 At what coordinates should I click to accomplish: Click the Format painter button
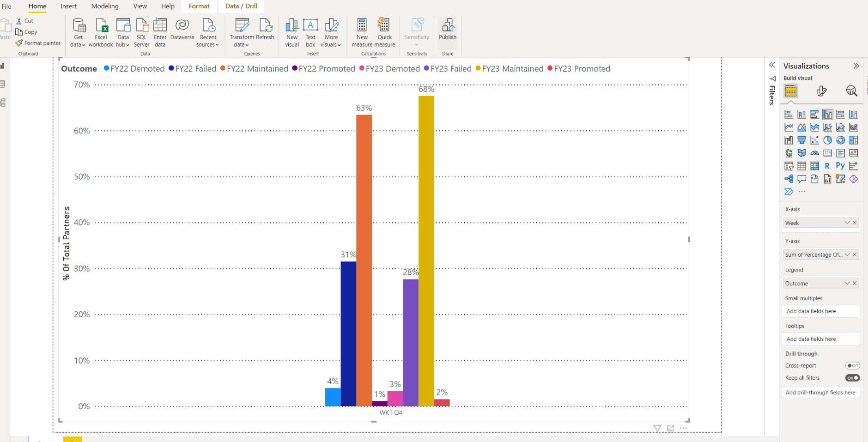click(38, 43)
